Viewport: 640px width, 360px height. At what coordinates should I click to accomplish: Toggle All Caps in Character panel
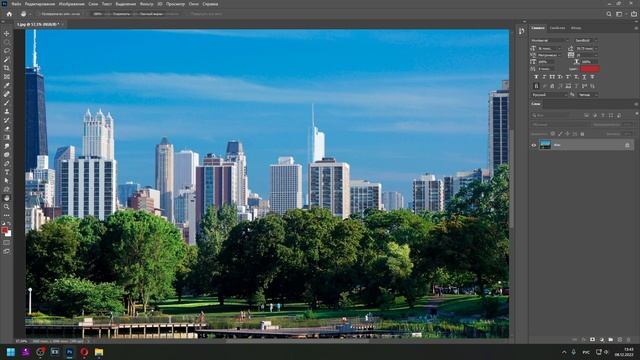point(552,77)
